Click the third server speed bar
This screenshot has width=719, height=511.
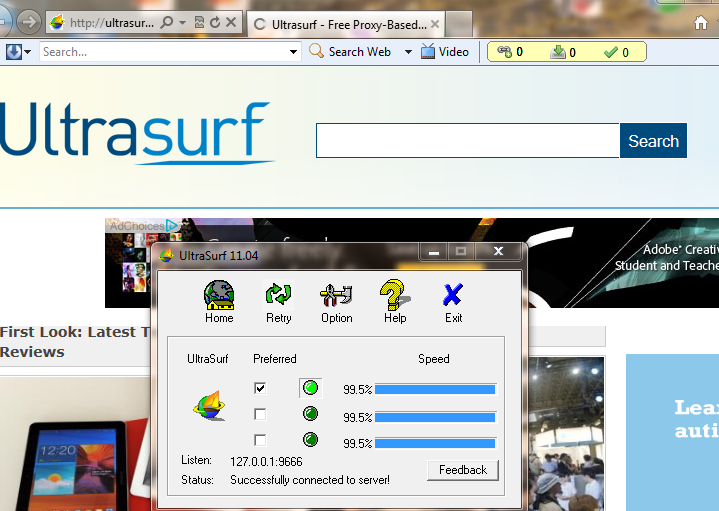point(435,443)
